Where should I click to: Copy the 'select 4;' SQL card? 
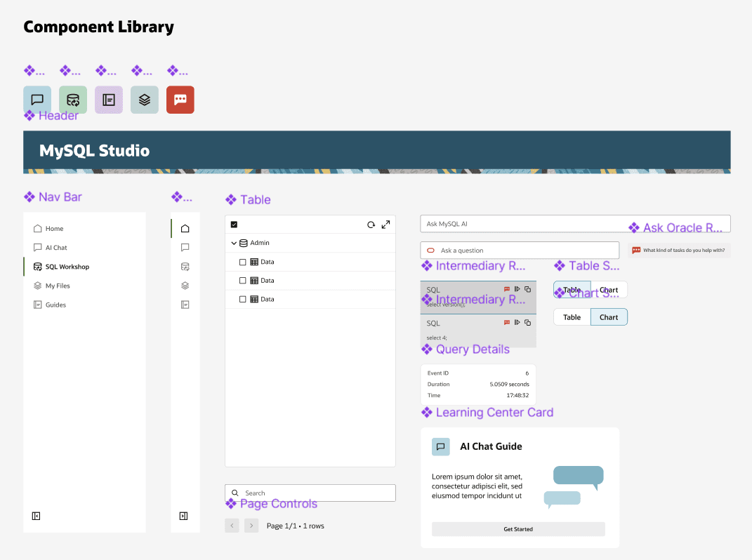pyautogui.click(x=527, y=323)
